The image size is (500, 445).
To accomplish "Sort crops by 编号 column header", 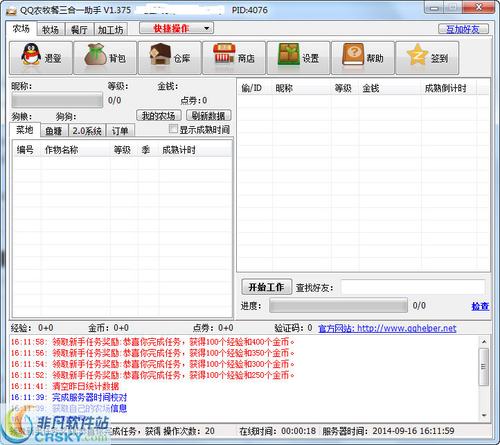I will click(x=26, y=150).
